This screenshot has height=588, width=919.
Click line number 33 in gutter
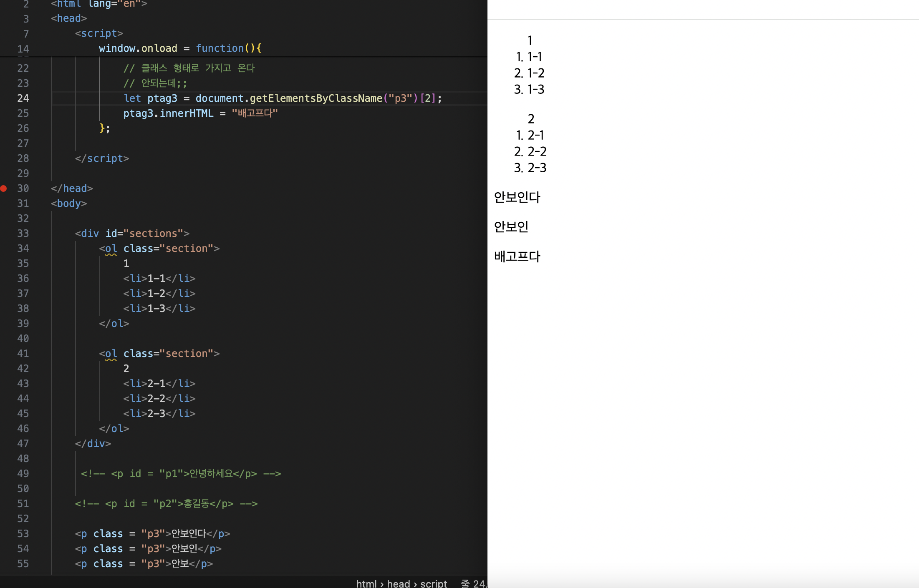(x=23, y=234)
